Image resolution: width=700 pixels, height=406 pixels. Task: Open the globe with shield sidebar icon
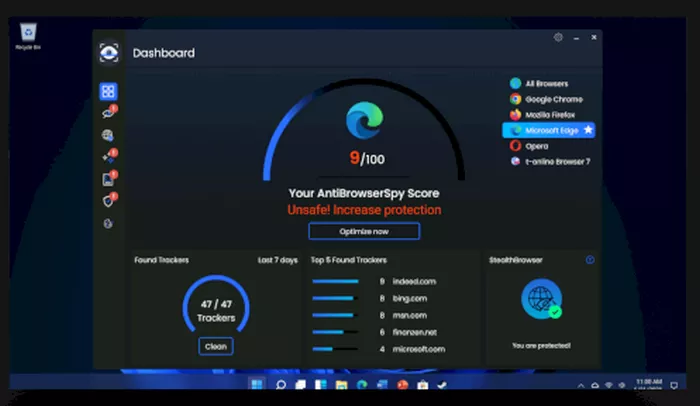tap(108, 135)
